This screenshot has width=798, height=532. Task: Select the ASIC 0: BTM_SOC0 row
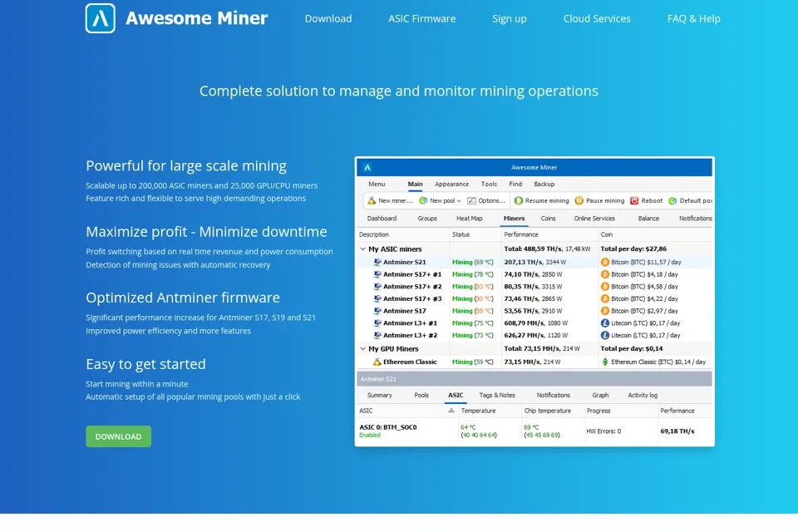[534, 431]
